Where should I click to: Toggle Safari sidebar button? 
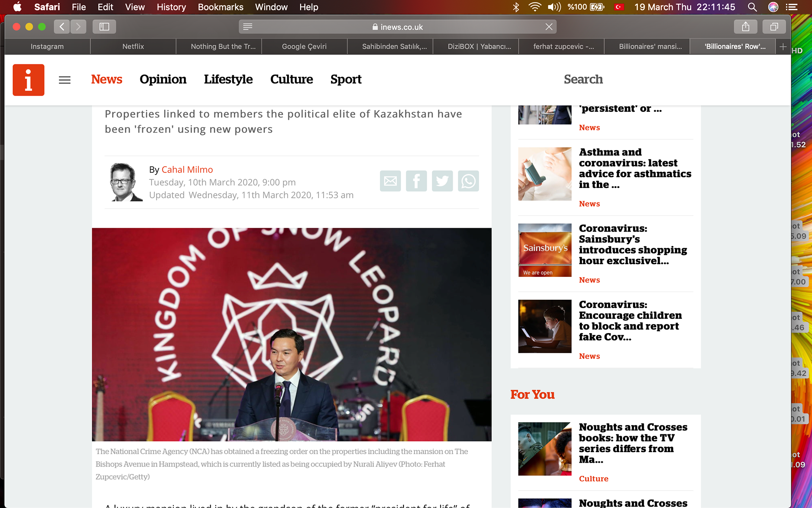point(104,27)
